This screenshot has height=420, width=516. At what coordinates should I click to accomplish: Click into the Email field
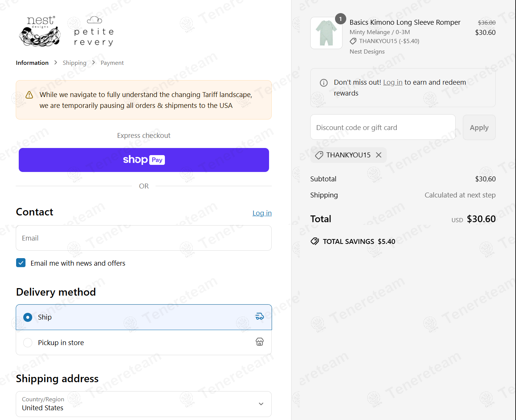144,238
